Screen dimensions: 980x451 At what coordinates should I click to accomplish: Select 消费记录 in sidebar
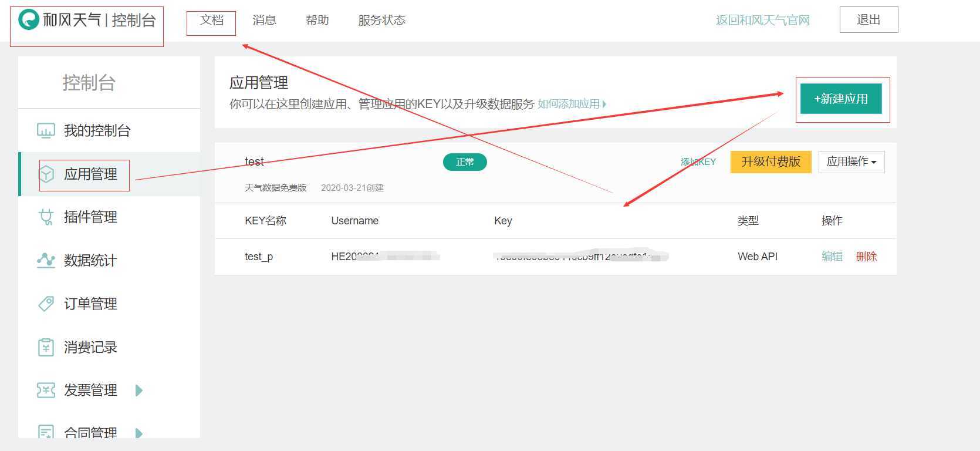tap(109, 347)
